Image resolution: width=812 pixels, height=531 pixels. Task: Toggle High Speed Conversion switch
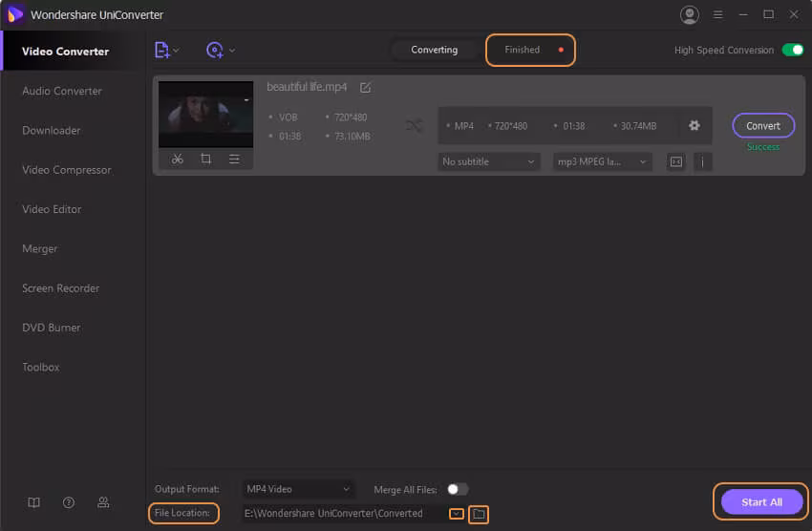792,50
